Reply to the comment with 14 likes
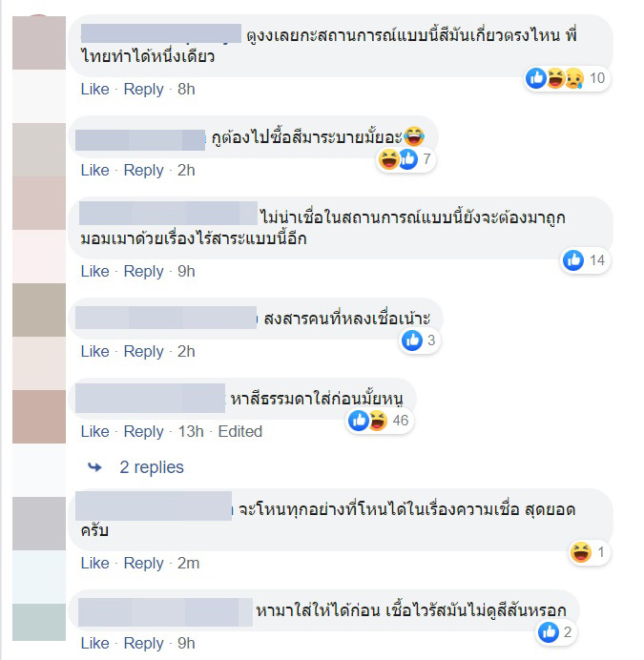The width and height of the screenshot is (644, 660). (143, 272)
